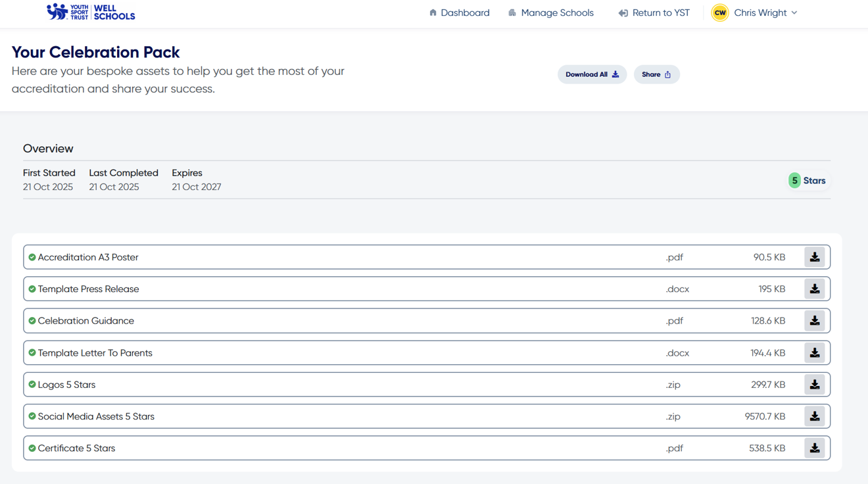Screen dimensions: 868x484
Task: Click green check beside Certificate 5 Stars
Action: pos(32,448)
